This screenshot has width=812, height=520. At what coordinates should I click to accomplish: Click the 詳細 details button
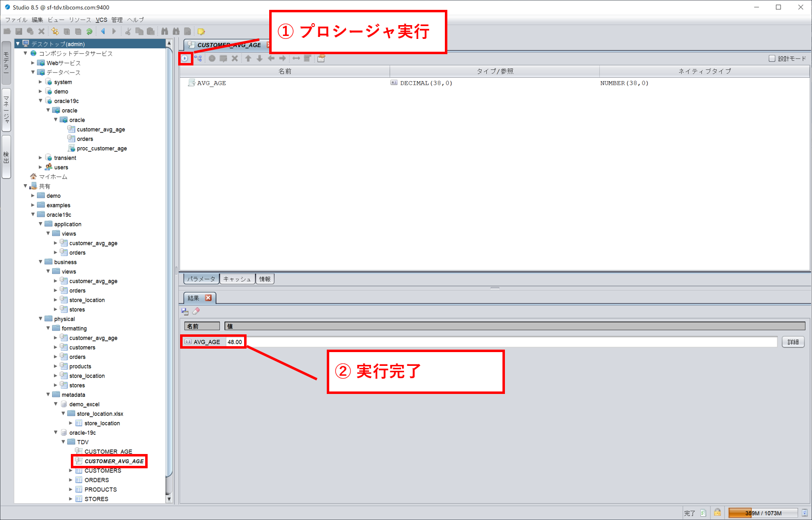pyautogui.click(x=793, y=342)
